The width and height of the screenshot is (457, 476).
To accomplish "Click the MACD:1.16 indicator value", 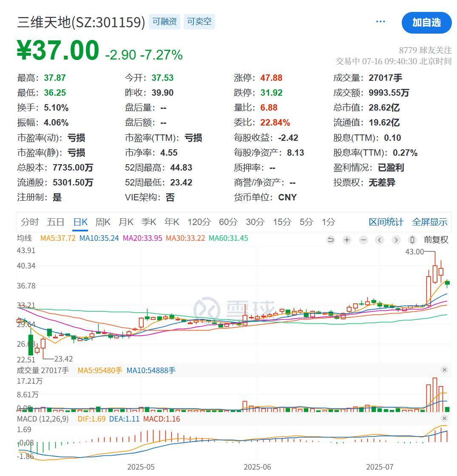I will click(x=162, y=419).
